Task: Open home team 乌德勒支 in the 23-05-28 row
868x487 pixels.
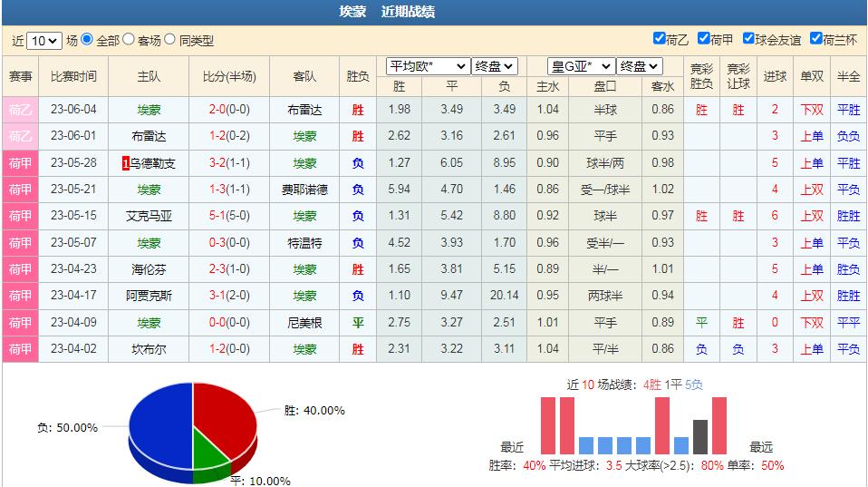Action: (x=153, y=163)
